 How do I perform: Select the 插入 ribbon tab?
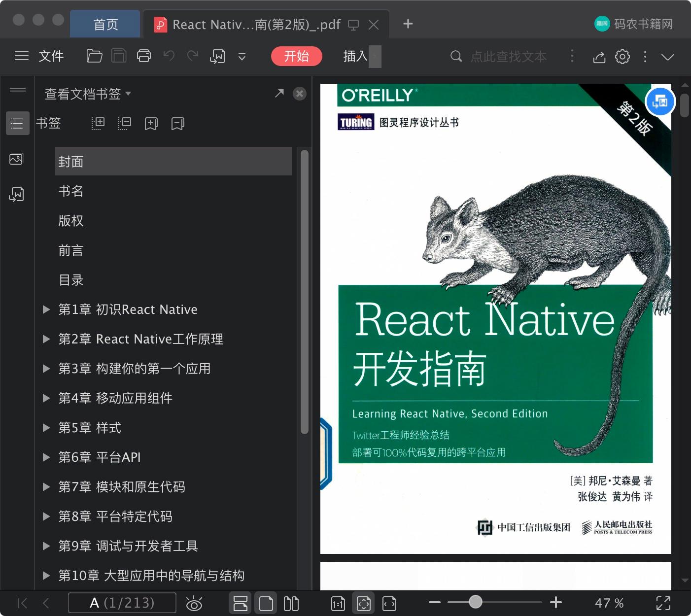[x=355, y=56]
